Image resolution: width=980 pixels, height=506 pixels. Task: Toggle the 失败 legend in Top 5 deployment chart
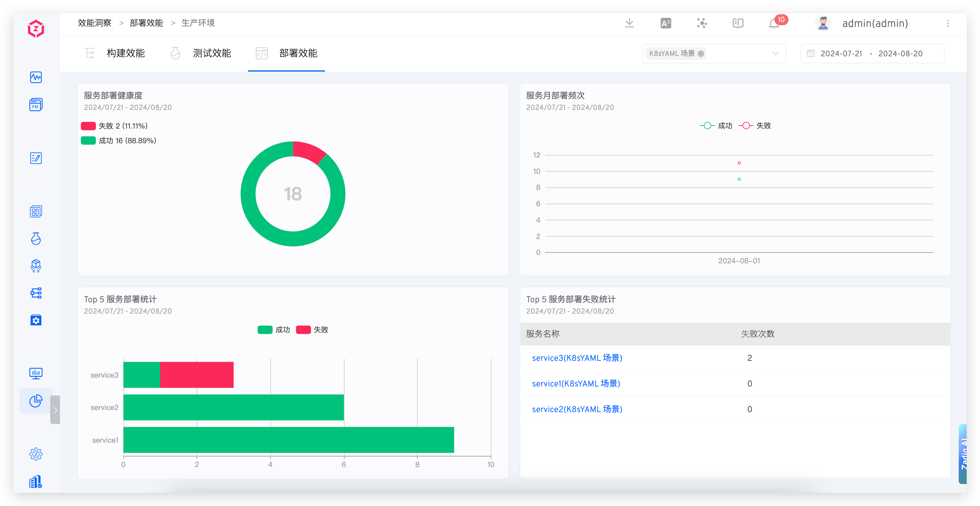pyautogui.click(x=313, y=330)
